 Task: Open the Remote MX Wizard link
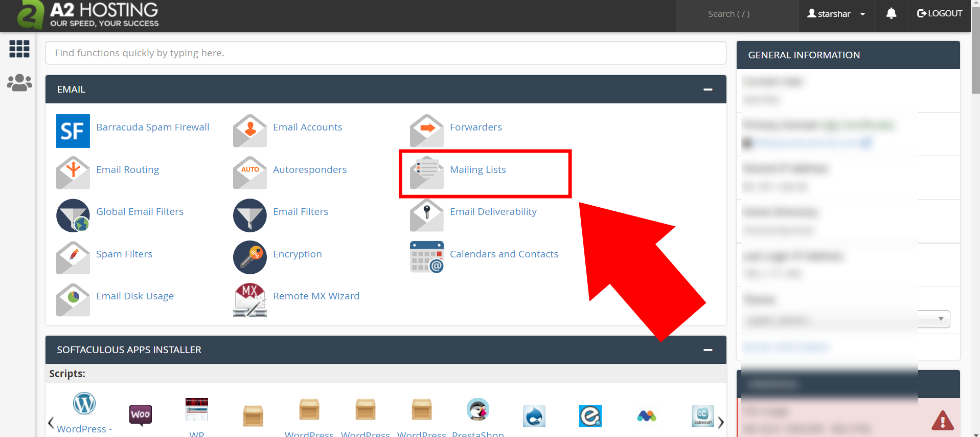316,296
